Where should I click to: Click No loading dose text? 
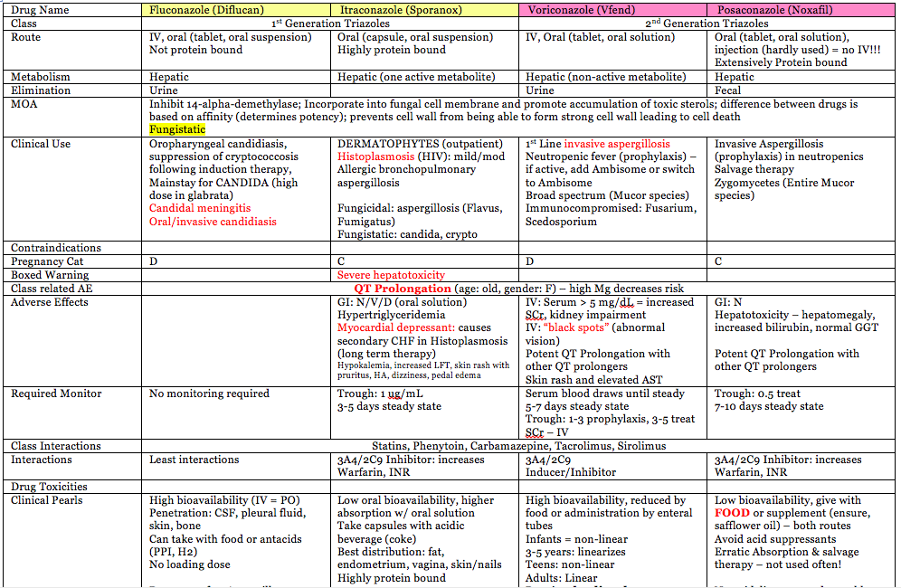(190, 564)
